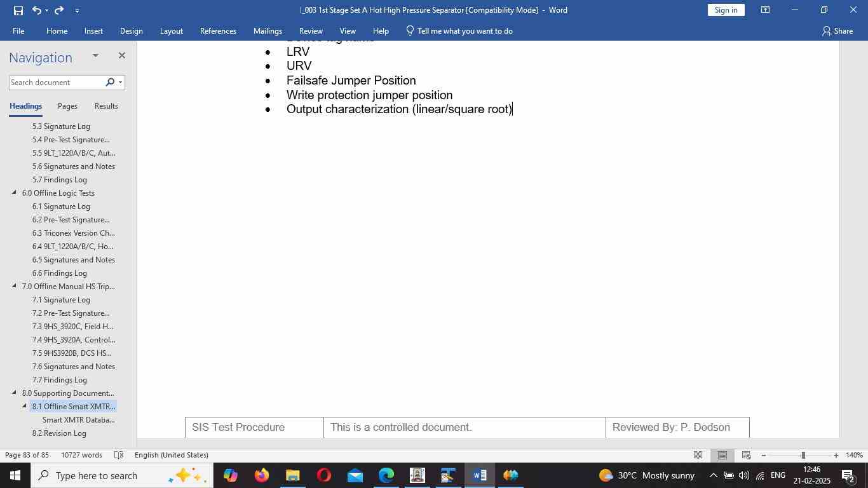This screenshot has height=488, width=868.
Task: Click the Search document field
Action: click(x=56, y=83)
